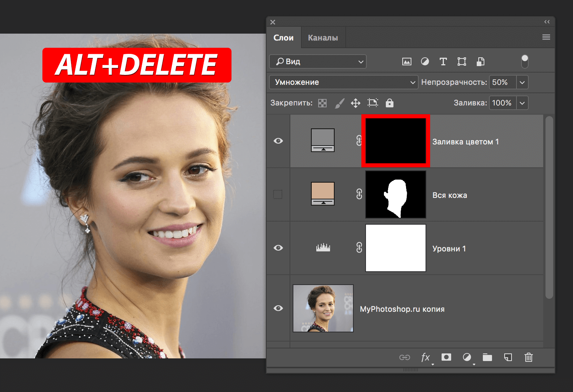Add a layer mask using the mask icon
Image resolution: width=573 pixels, height=392 pixels.
[x=446, y=358]
